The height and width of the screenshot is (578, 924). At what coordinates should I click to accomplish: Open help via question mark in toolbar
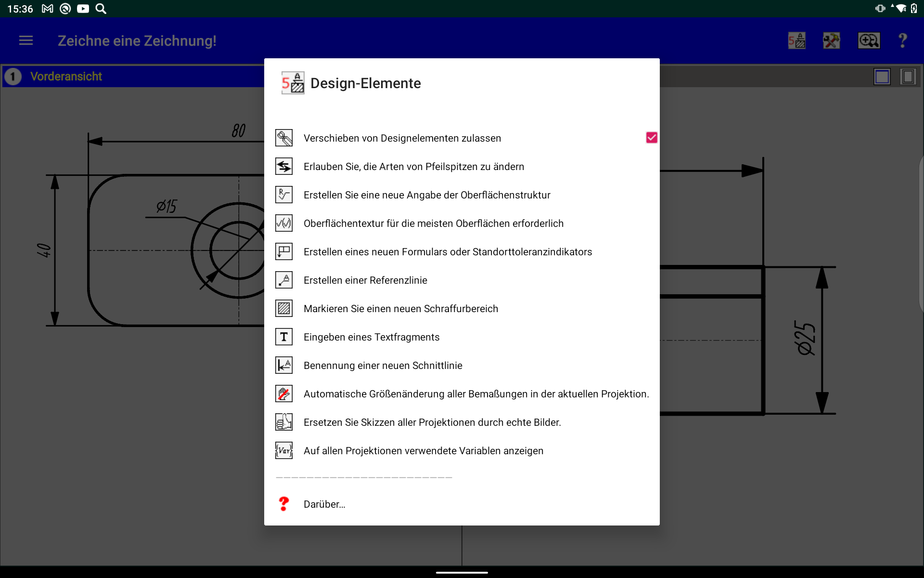point(902,41)
